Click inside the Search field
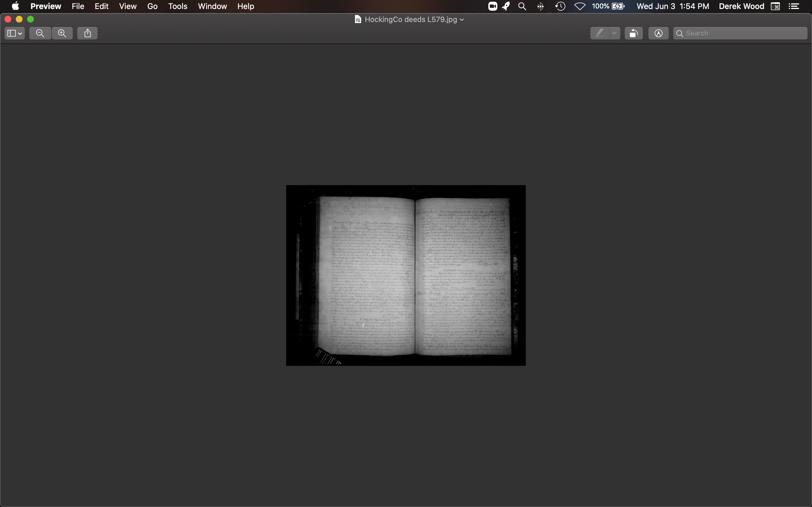The image size is (812, 507). click(743, 33)
